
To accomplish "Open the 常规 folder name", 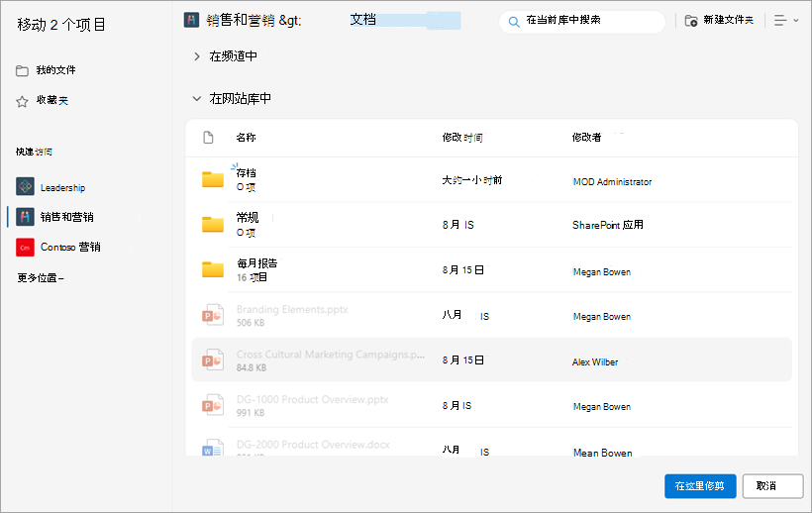I will coord(248,218).
